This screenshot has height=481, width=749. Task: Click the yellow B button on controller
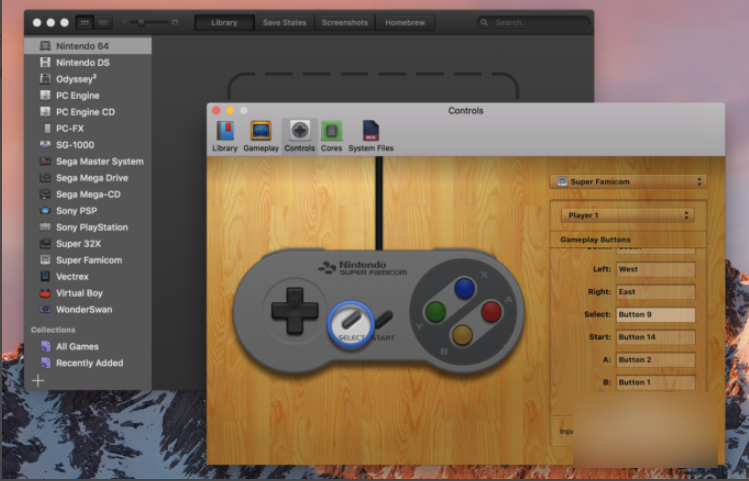pyautogui.click(x=462, y=334)
